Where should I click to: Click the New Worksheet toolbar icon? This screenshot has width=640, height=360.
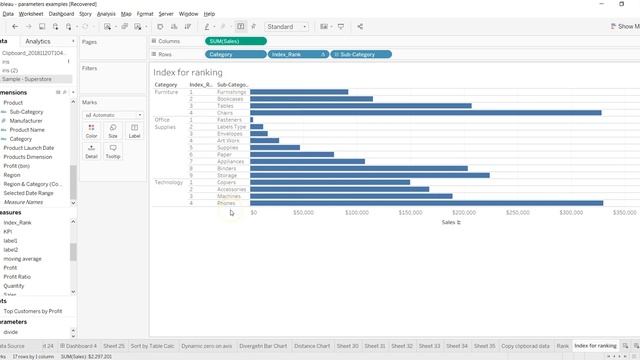(x=108, y=27)
